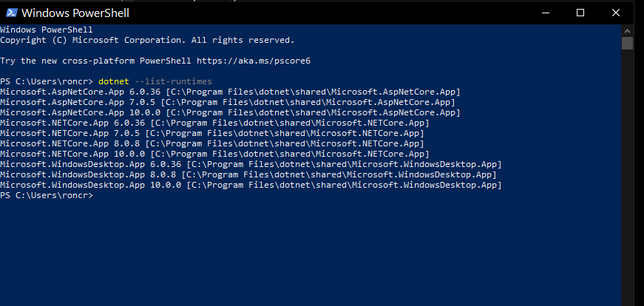The width and height of the screenshot is (644, 306).
Task: Click the Microsoft.WindowsDesktop.App 6.0.36 output line
Action: 251,164
